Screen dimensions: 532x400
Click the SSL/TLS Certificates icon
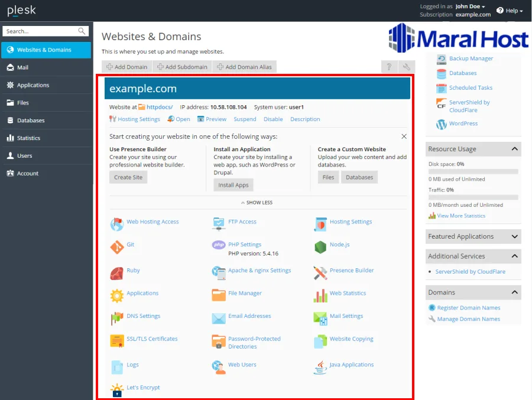point(116,342)
